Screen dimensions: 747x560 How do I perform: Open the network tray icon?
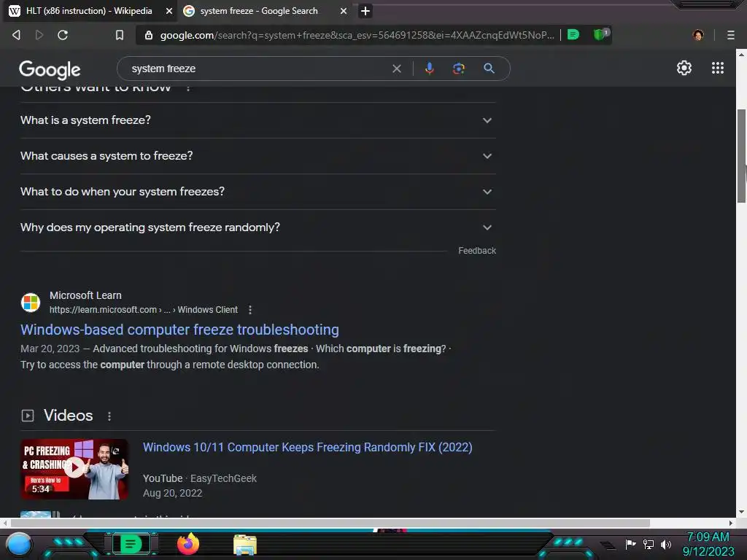[x=649, y=544]
